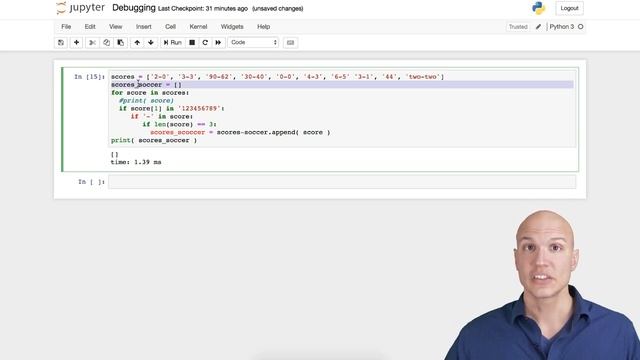Click the 'for score in scores:' line
The image size is (640, 360).
click(x=150, y=93)
